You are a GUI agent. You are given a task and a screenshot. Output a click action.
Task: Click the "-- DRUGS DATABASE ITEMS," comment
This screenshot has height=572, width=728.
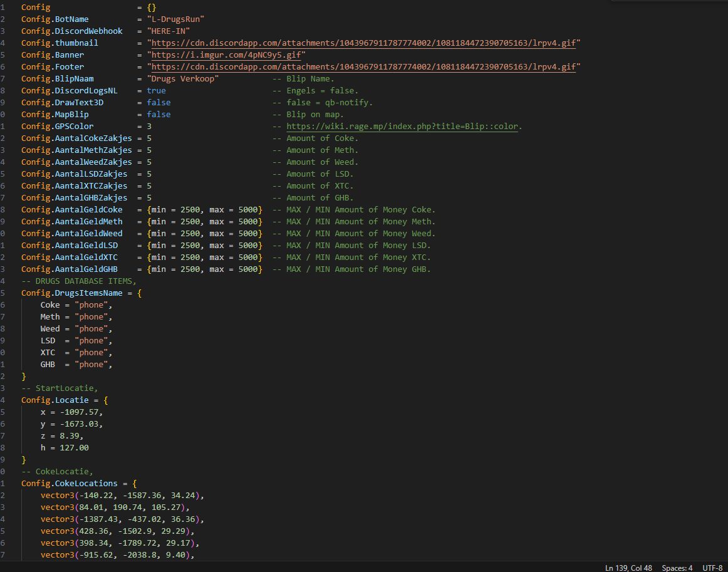[79, 281]
